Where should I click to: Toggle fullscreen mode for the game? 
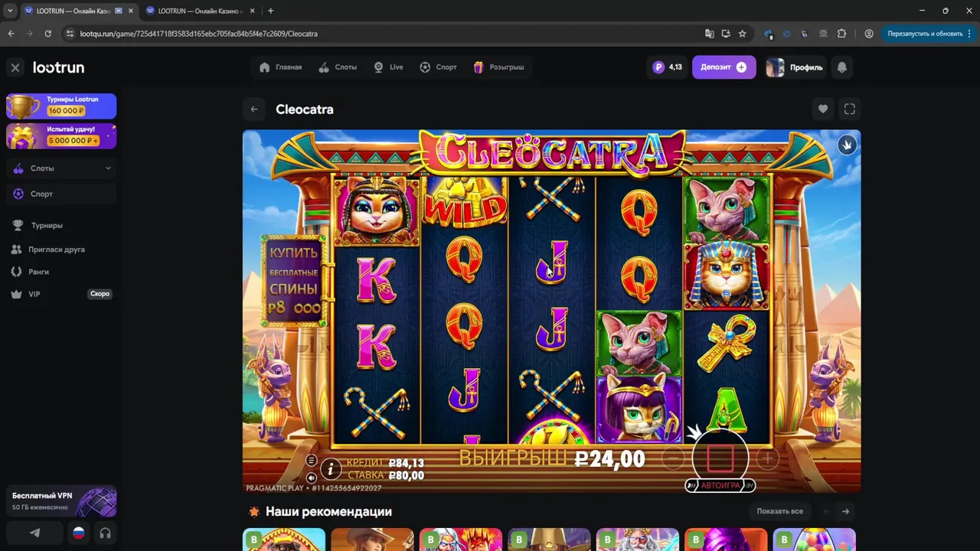coord(850,109)
